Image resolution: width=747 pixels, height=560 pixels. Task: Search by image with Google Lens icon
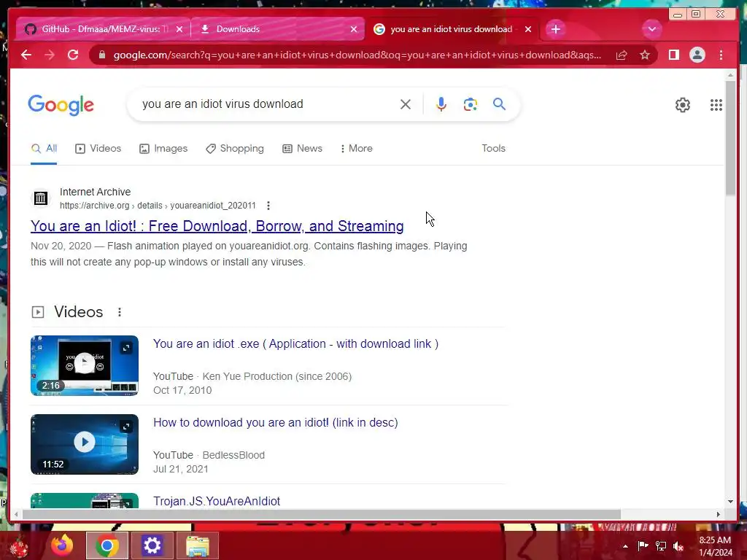(471, 104)
